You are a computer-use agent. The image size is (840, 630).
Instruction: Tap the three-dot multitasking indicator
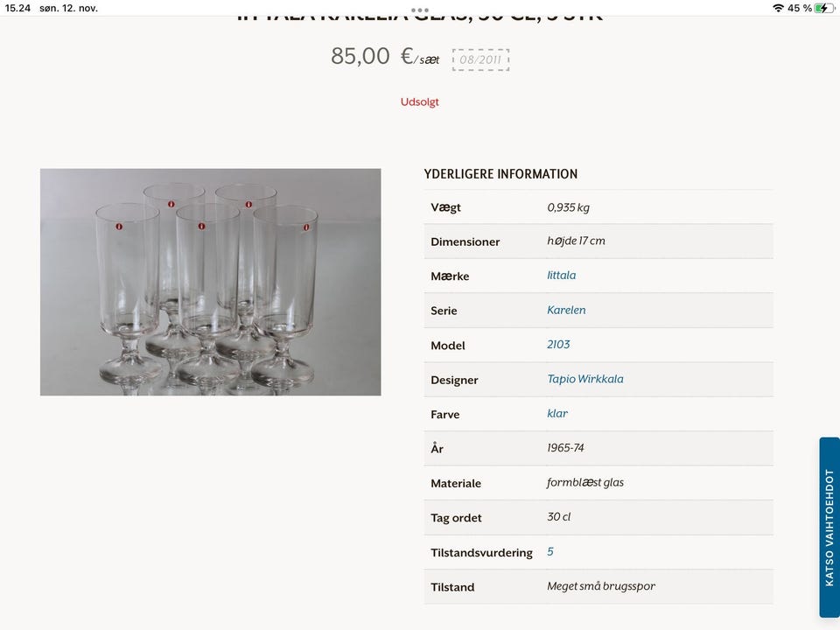pos(420,10)
